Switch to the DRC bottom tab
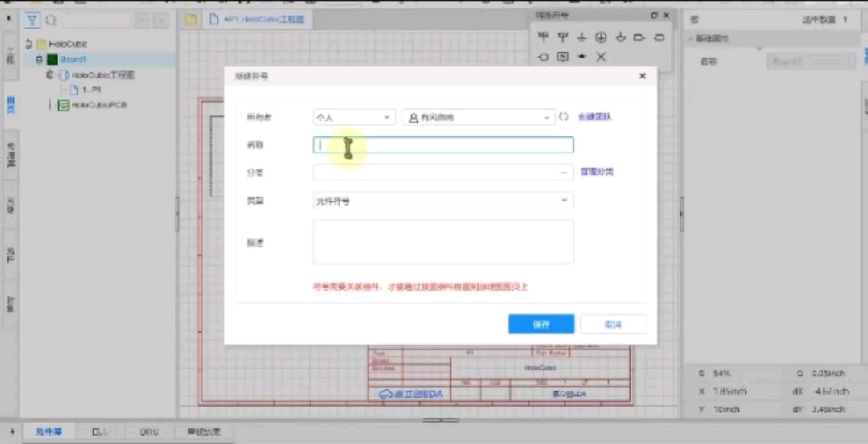This screenshot has width=868, height=444. [149, 432]
